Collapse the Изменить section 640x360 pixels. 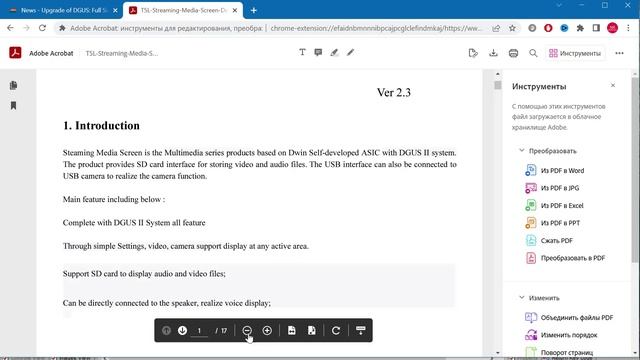point(522,298)
